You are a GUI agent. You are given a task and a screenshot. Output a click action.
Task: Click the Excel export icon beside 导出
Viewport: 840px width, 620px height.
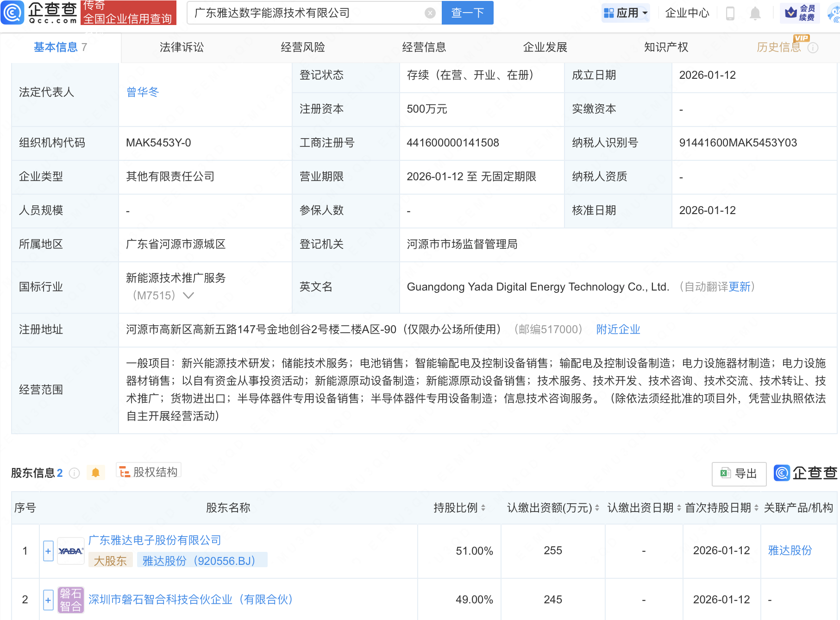coord(725,474)
